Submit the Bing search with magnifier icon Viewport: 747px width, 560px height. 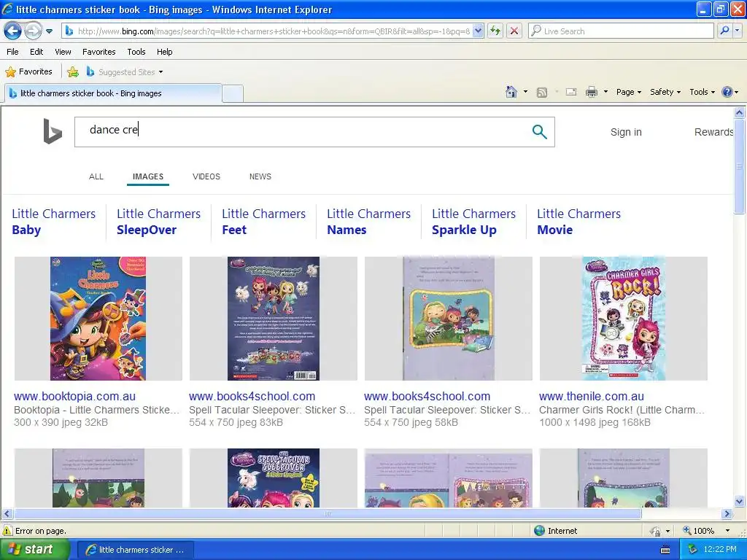coord(539,131)
